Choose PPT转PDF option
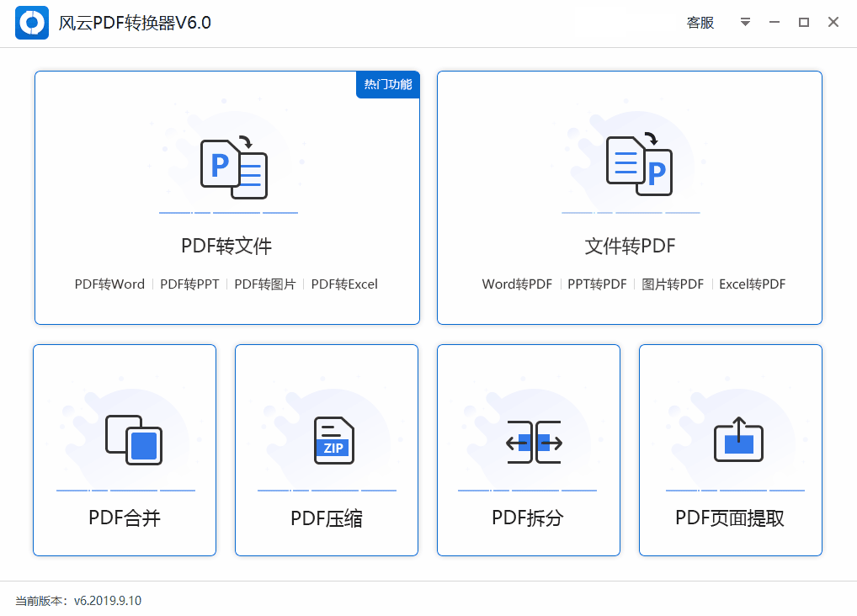The image size is (857, 616). coord(597,284)
